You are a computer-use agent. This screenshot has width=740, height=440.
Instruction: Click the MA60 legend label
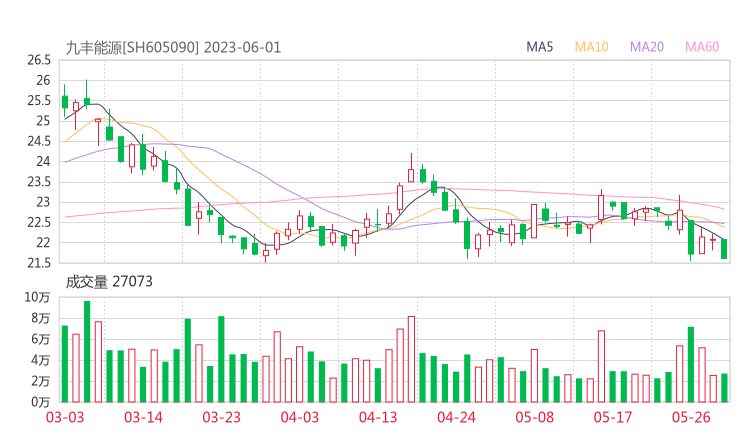[x=702, y=47]
